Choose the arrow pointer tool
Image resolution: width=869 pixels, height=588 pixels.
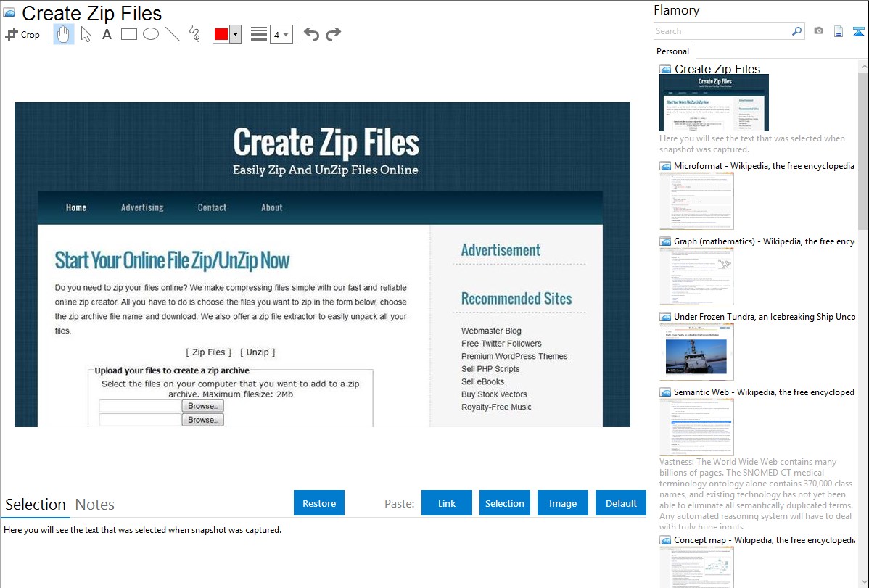pyautogui.click(x=86, y=34)
